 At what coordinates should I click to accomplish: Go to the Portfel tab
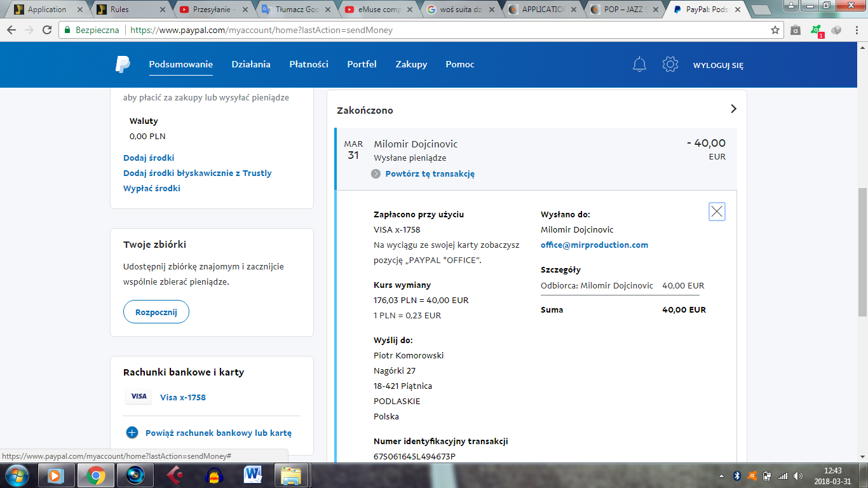[362, 64]
